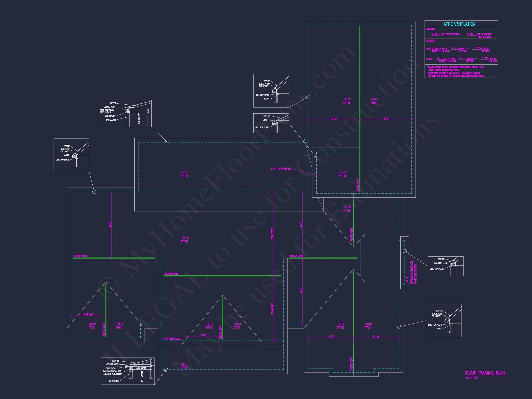
Task: Click the 15'-8 1/8" dimension text
Action: click(272, 308)
